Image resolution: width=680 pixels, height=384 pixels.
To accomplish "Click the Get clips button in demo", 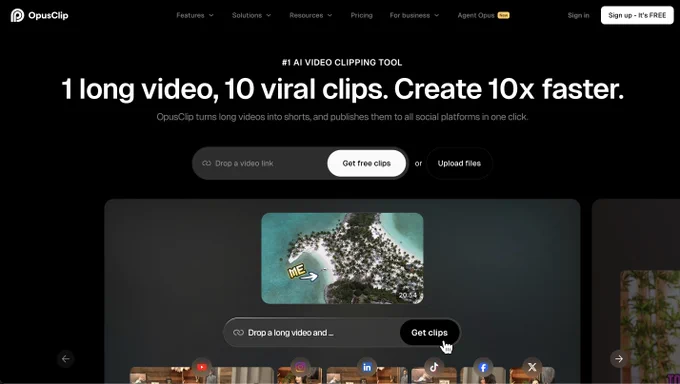I will [429, 332].
